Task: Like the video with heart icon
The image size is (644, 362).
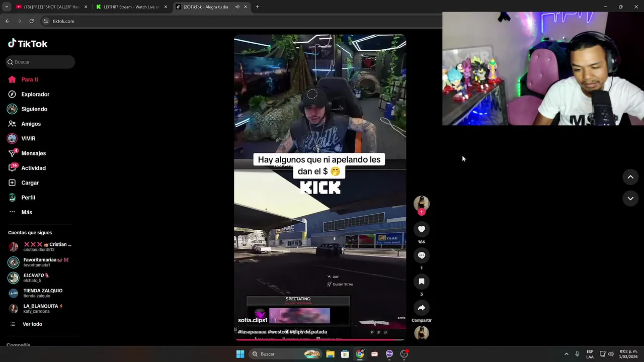Action: click(x=422, y=229)
